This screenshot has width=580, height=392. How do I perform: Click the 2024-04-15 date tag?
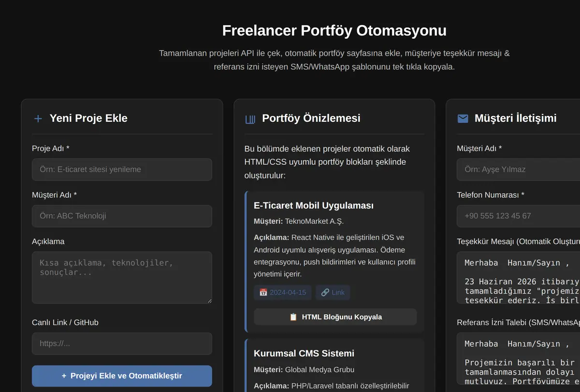283,292
